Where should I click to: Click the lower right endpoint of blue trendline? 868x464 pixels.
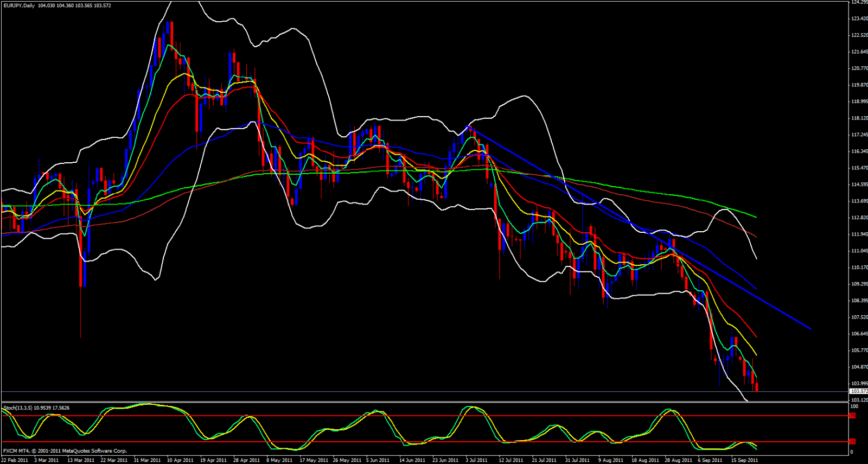[x=810, y=329]
